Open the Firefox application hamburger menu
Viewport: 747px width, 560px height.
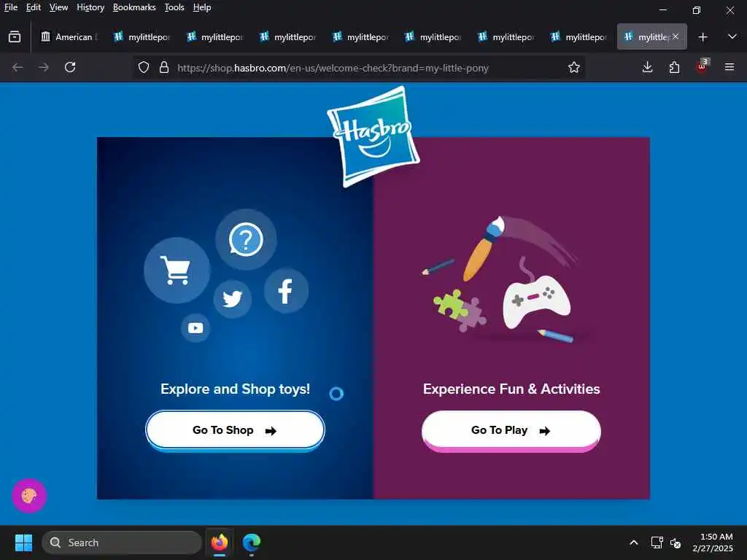(x=729, y=68)
